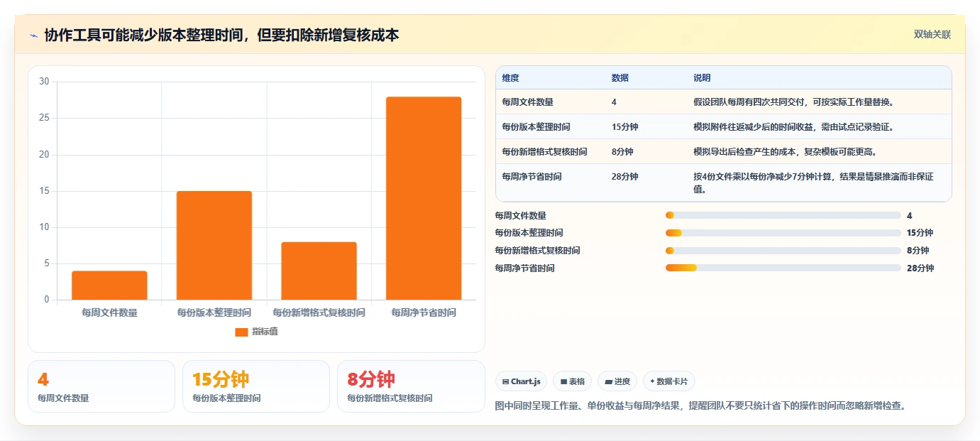Click the 每份新增格式复核时间 bar in the chart
This screenshot has width=980, height=441.
click(319, 271)
